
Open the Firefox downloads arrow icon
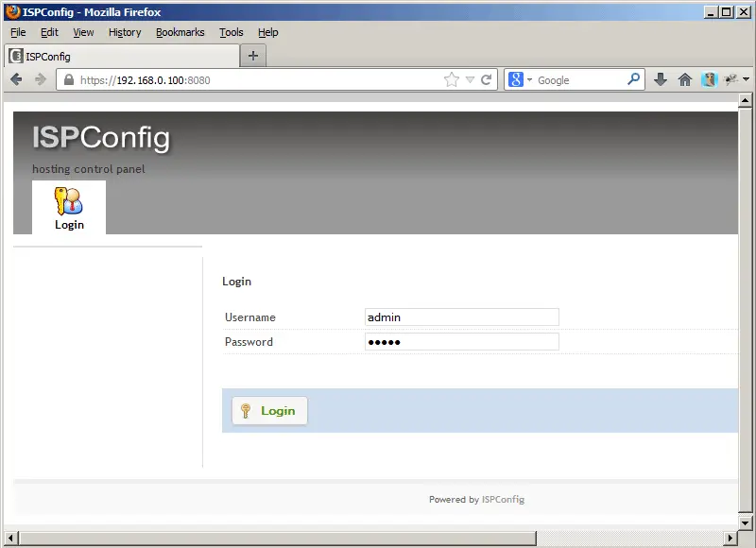[661, 80]
